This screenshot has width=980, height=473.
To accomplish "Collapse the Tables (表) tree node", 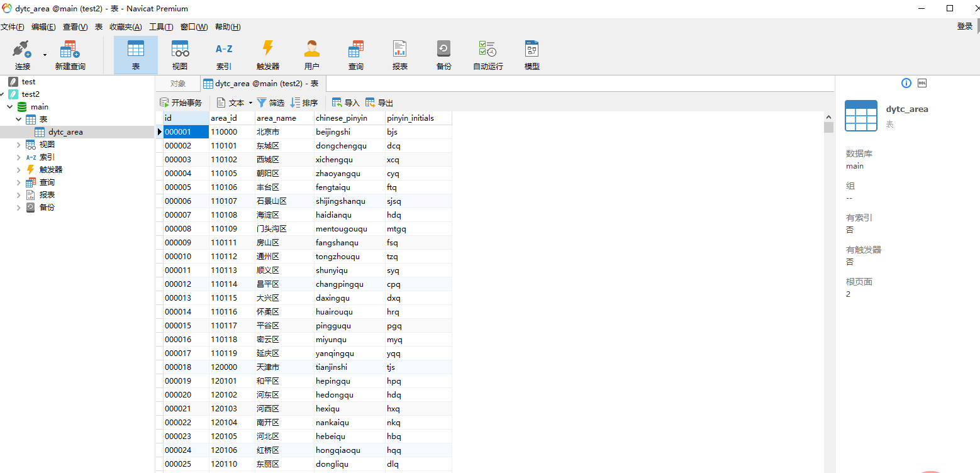I will (19, 120).
